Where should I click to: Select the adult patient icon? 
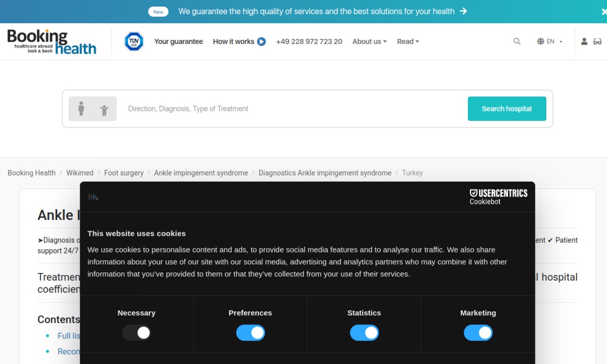point(81,109)
